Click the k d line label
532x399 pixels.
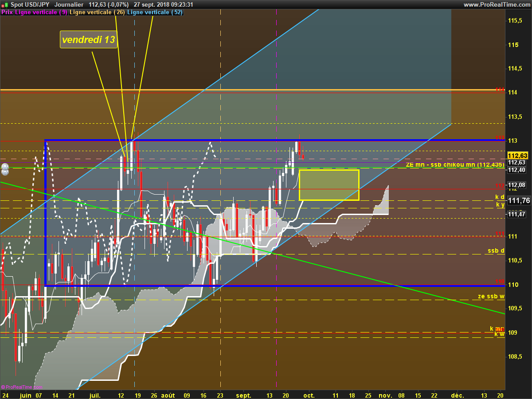tap(500, 197)
